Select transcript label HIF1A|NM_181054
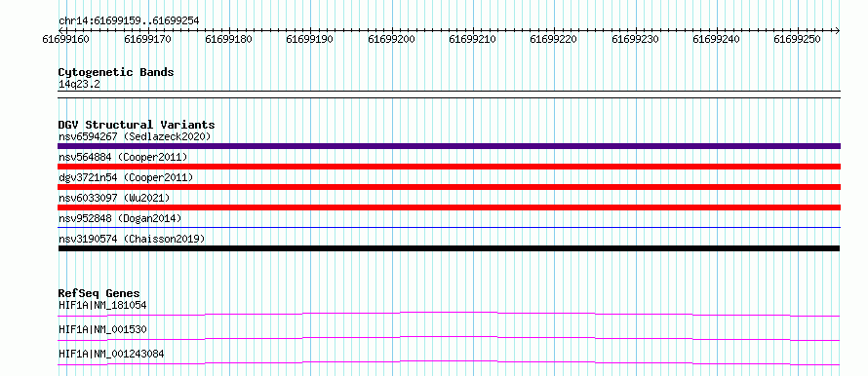Viewport: 868px width, 376px height. [102, 305]
